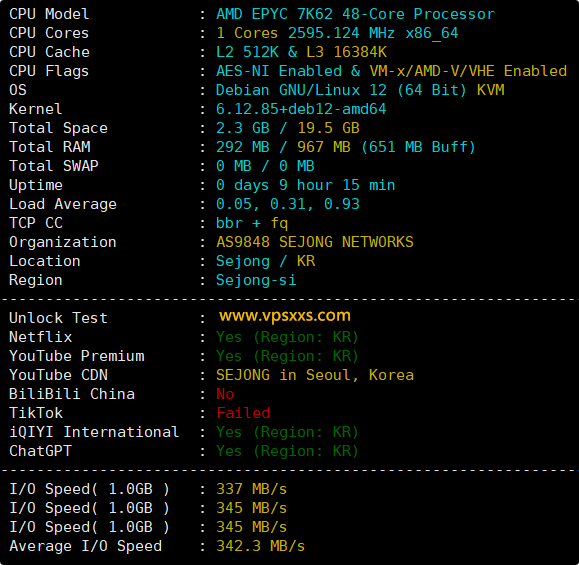Select the bbr + fq TCP CC value
The height and width of the screenshot is (565, 579).
pos(252,223)
